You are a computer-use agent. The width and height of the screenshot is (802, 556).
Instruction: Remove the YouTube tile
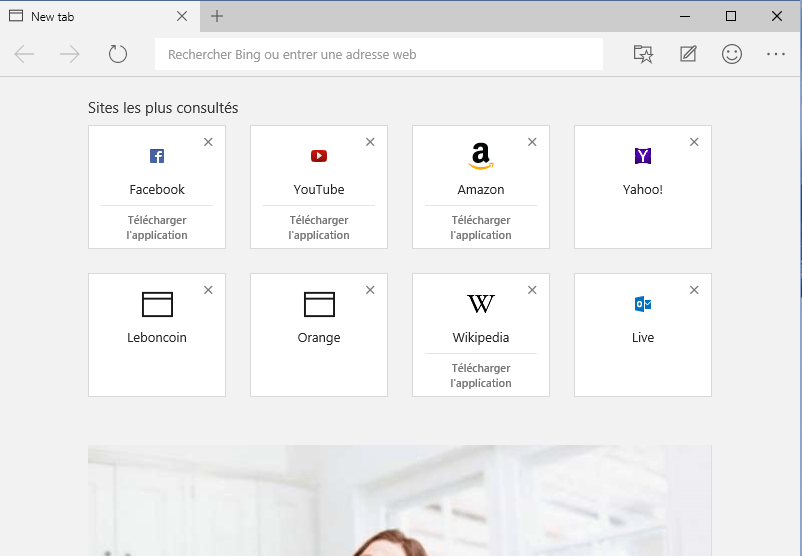point(370,142)
